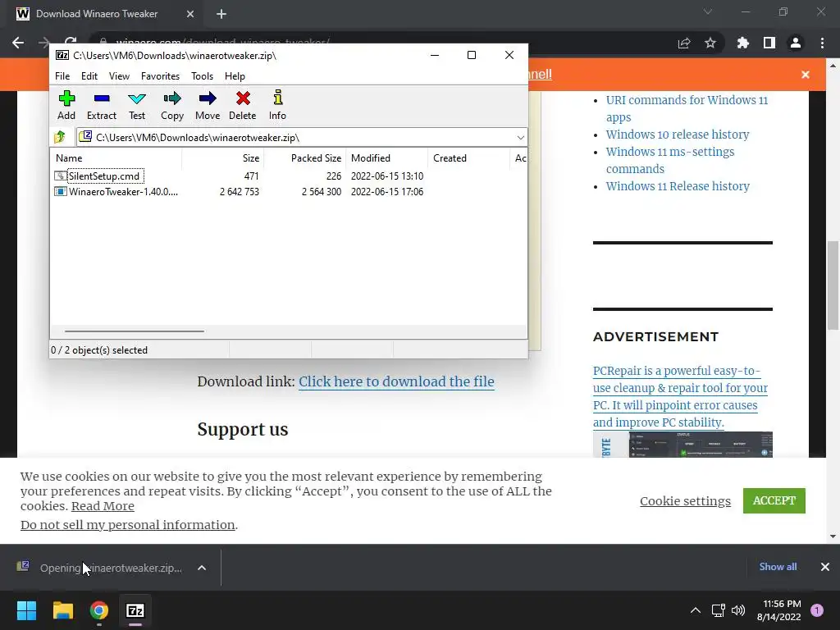Open the Tools menu
The height and width of the screenshot is (630, 840).
[x=202, y=76]
